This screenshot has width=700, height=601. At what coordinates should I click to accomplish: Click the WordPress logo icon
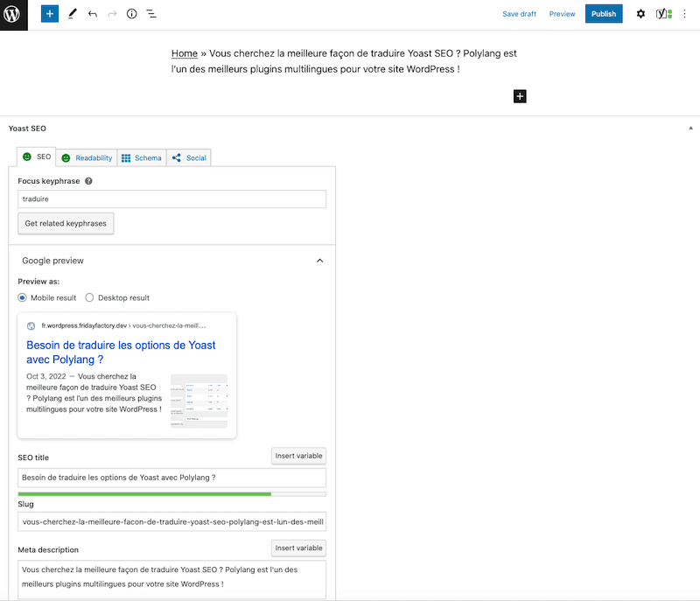(12, 14)
